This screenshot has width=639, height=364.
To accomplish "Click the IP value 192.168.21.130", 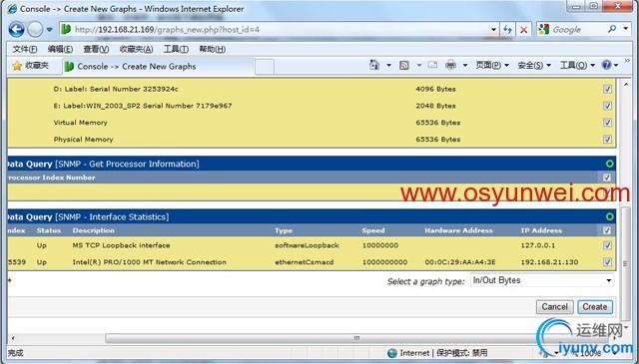I will pos(549,262).
